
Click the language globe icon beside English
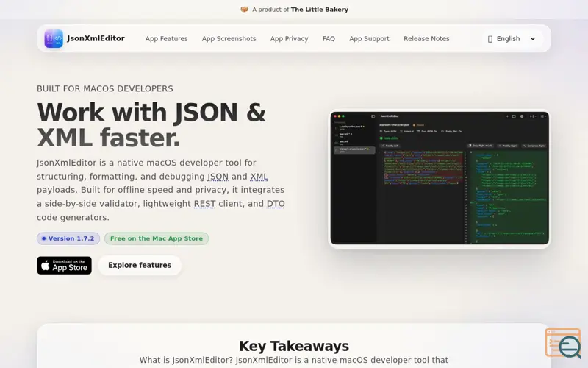coord(490,39)
